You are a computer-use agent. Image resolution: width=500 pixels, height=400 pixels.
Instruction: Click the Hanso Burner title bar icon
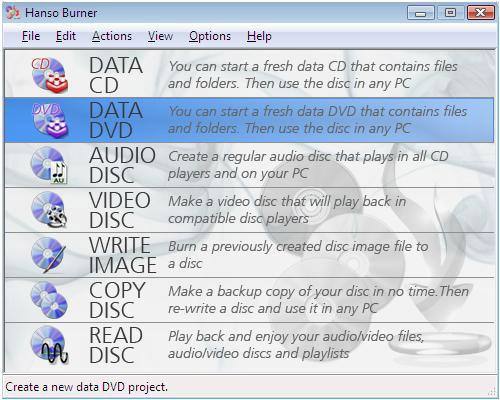point(13,13)
